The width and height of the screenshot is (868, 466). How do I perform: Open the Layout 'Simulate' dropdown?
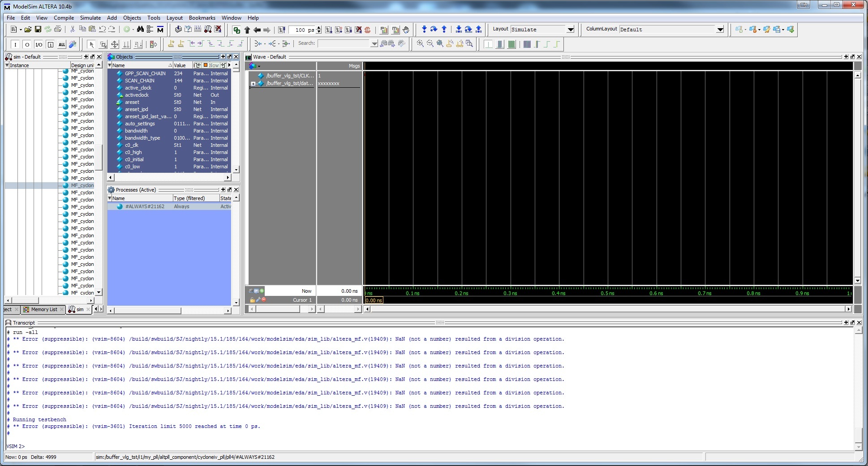coord(571,30)
